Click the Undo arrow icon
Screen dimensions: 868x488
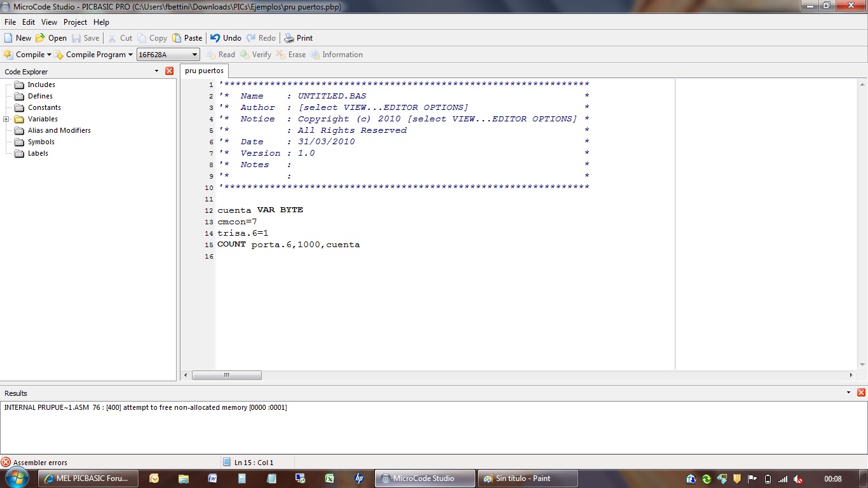215,38
